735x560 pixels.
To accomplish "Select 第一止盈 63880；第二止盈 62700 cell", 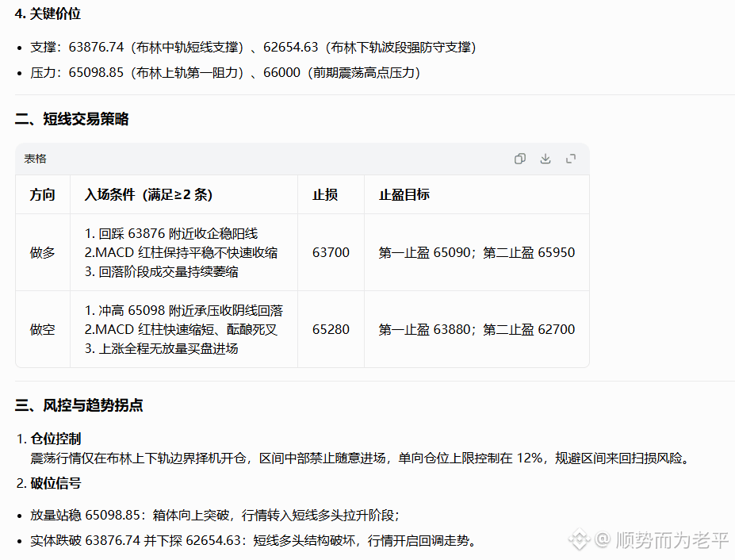I will pos(477,329).
